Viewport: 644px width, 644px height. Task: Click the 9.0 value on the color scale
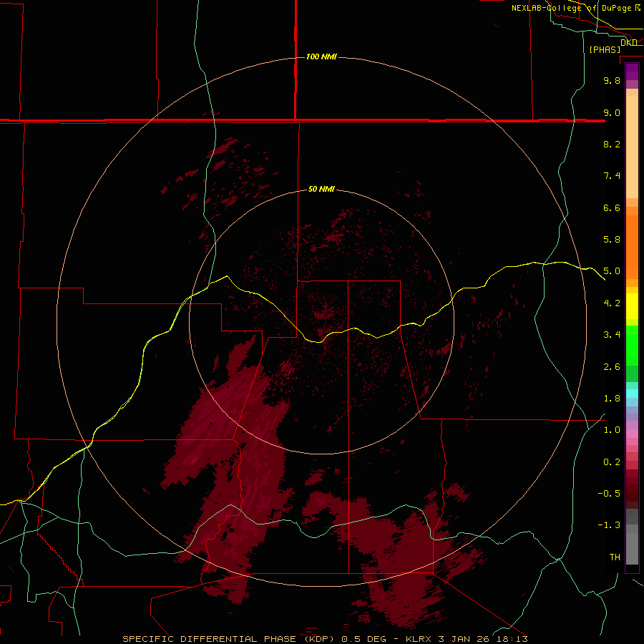coord(612,112)
